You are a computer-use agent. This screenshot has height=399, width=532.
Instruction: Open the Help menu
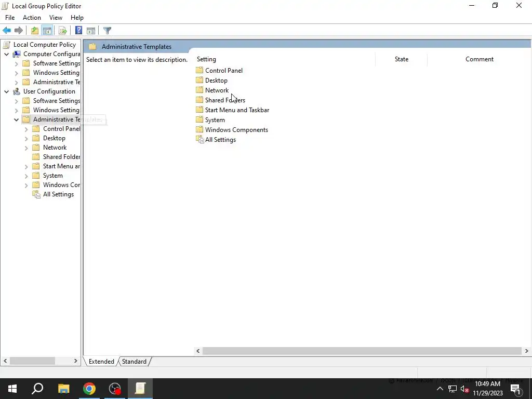(x=77, y=18)
